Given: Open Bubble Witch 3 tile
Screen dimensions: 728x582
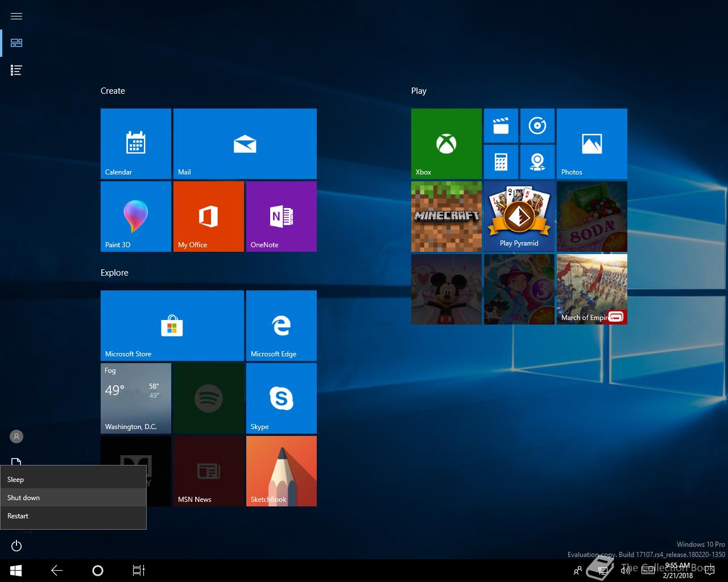Looking at the screenshot, I should pos(519,289).
